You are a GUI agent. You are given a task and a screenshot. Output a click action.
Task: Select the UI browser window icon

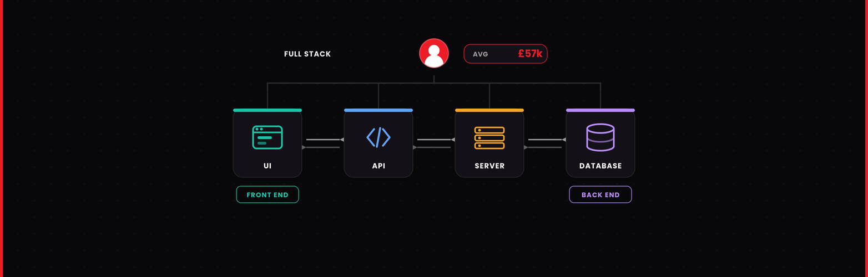click(268, 137)
